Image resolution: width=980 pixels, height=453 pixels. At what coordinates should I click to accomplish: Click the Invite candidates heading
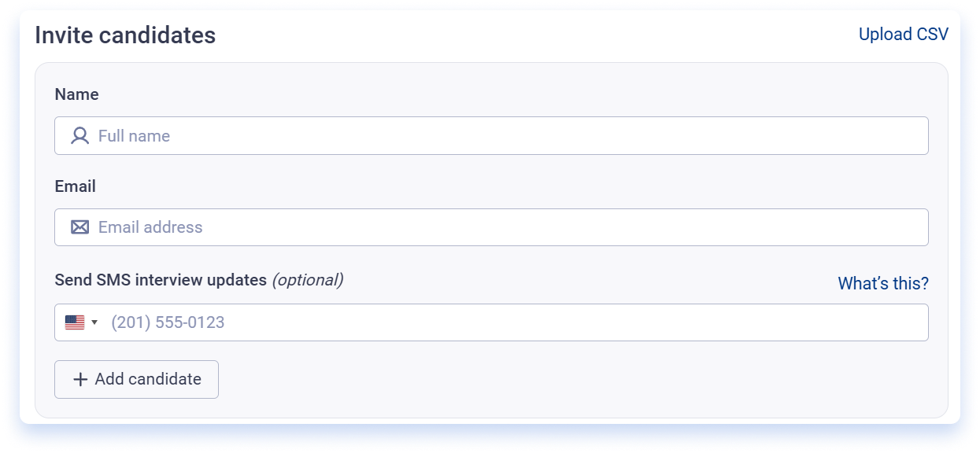[125, 35]
